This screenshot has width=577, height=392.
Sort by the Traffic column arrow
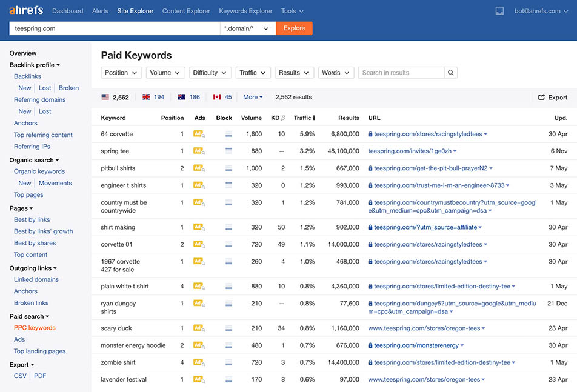pos(314,118)
